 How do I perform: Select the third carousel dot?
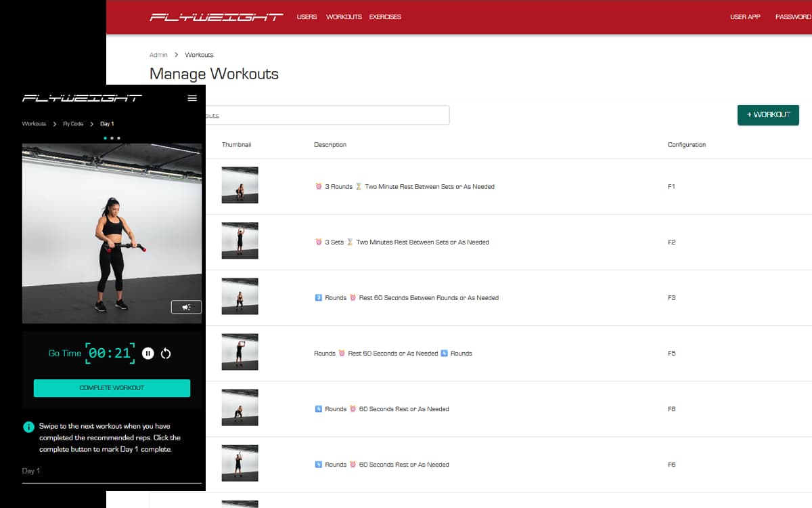pos(119,138)
